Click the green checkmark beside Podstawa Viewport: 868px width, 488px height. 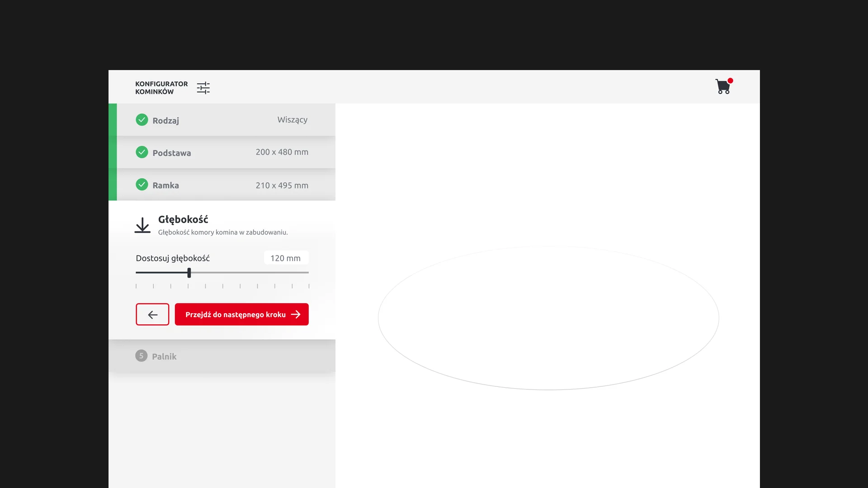coord(142,152)
